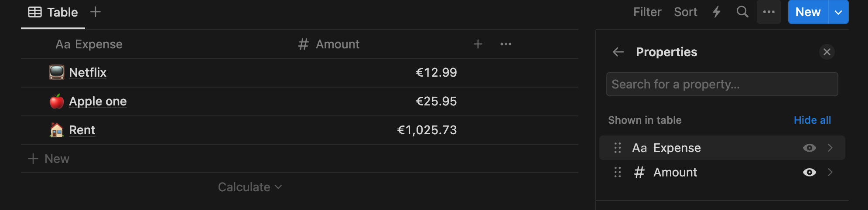Toggle visibility eye for Expense property

[810, 148]
